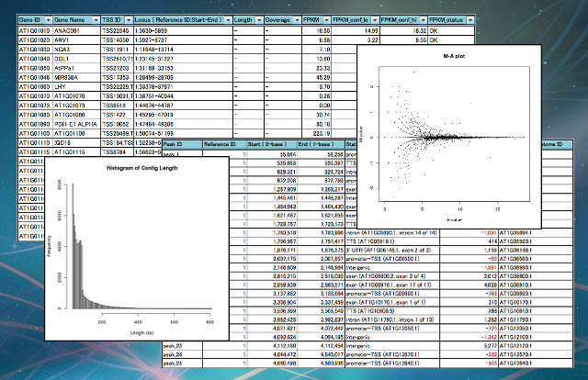
Task: Select end position cell 4,112,454
Action: [x=321, y=346]
